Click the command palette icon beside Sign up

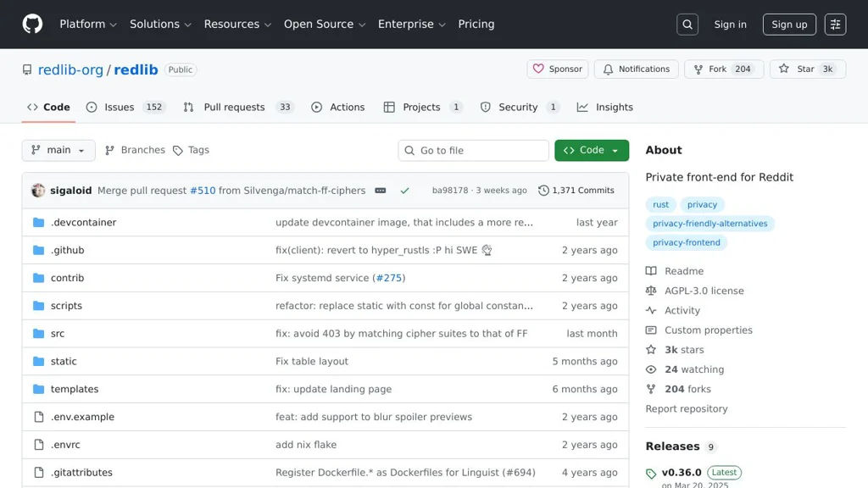[x=835, y=24]
